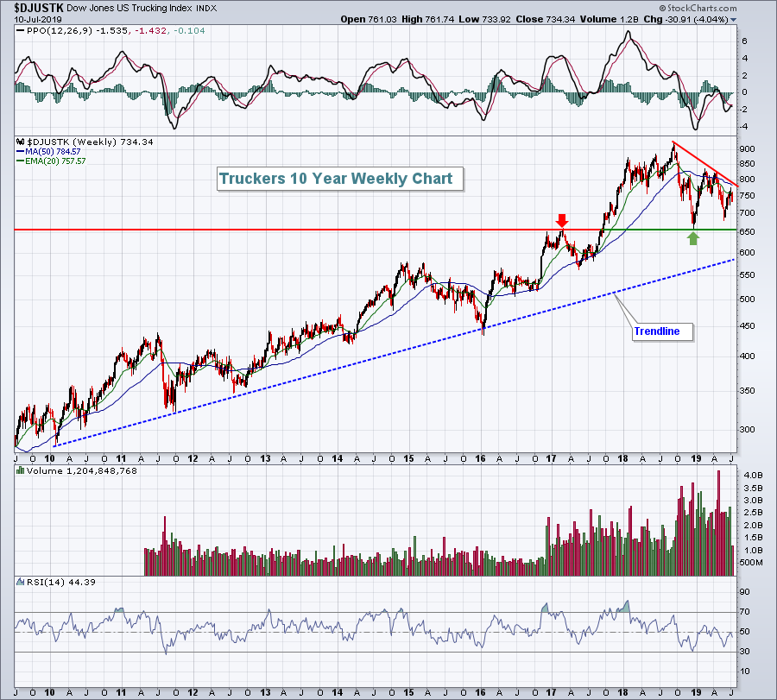777x700 pixels.
Task: Click the red -1.432 PPO signal value
Action: [x=150, y=31]
